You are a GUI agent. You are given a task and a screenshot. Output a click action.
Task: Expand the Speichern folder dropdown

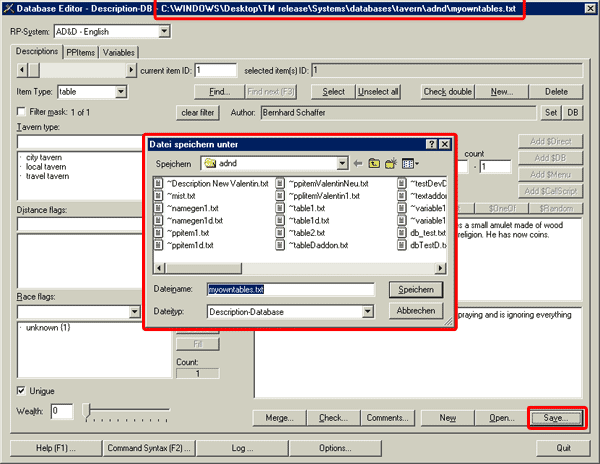coord(341,163)
